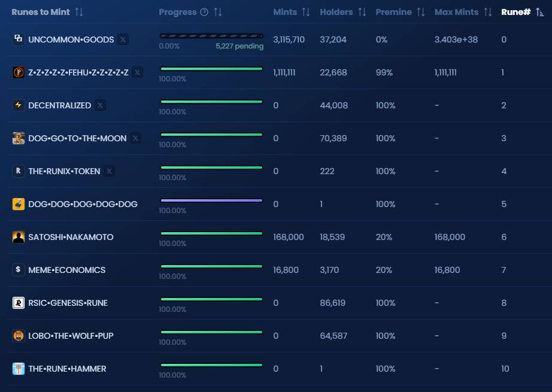
Task: Click holders value '18,539'
Action: [332, 237]
